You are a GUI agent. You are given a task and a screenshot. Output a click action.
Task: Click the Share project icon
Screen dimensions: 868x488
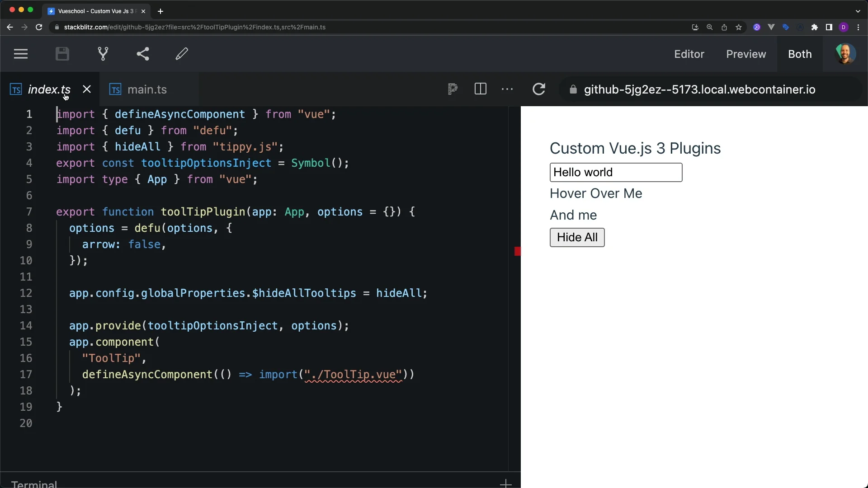click(x=143, y=54)
